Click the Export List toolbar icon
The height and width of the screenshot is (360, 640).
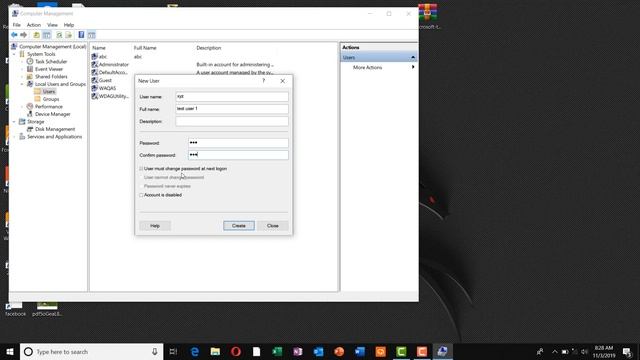pyautogui.click(x=69, y=35)
